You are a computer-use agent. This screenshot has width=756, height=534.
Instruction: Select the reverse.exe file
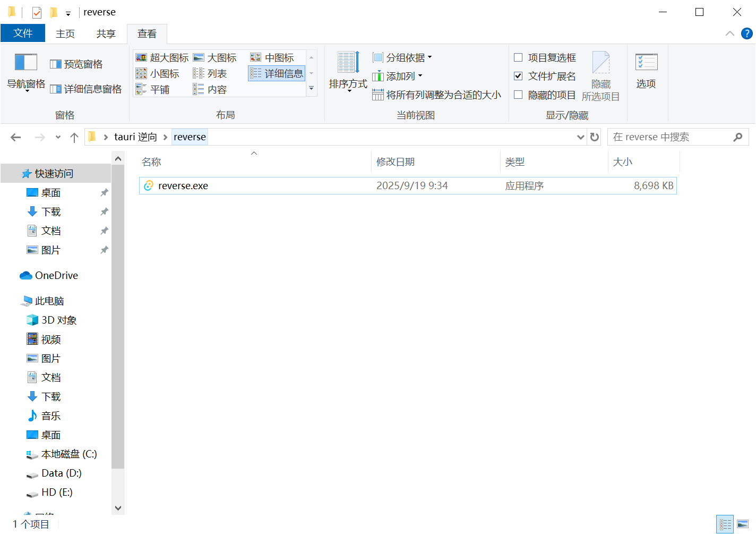183,186
